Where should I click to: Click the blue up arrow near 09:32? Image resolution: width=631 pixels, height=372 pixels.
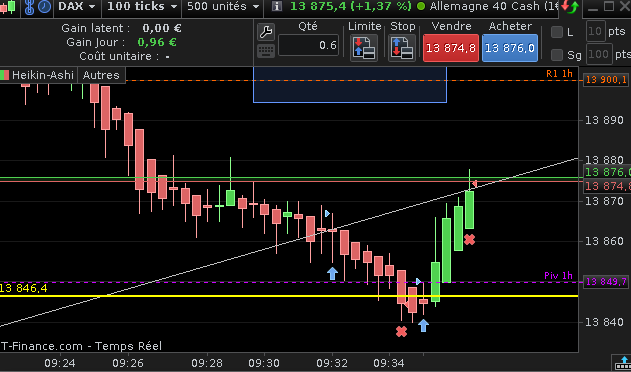tap(332, 273)
